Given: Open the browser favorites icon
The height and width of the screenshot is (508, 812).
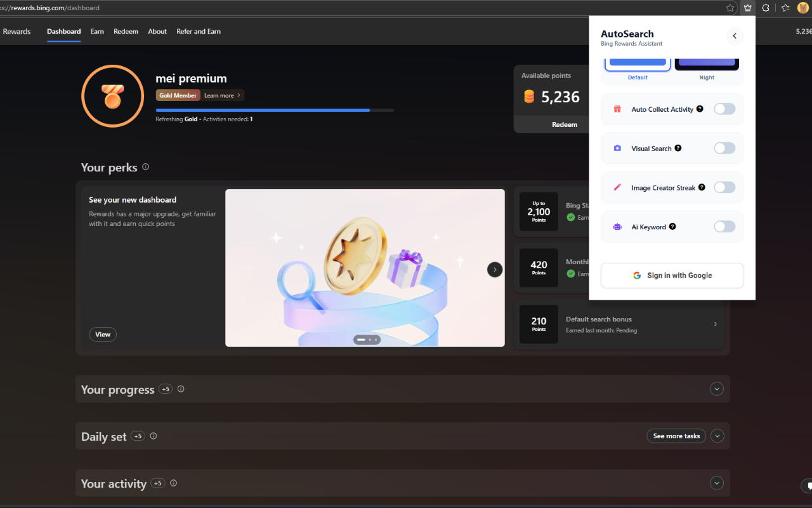Looking at the screenshot, I should coord(785,8).
